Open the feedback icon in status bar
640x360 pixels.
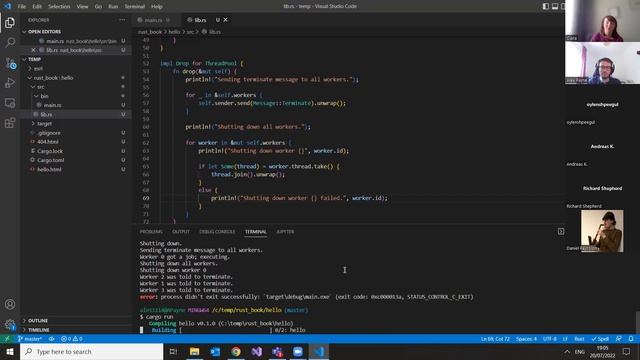(x=619, y=339)
